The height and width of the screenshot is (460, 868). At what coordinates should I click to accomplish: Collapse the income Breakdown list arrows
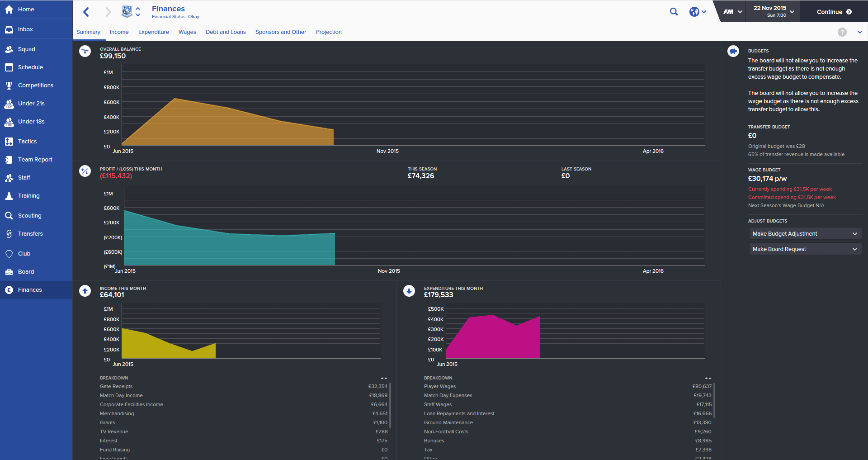[384, 378]
